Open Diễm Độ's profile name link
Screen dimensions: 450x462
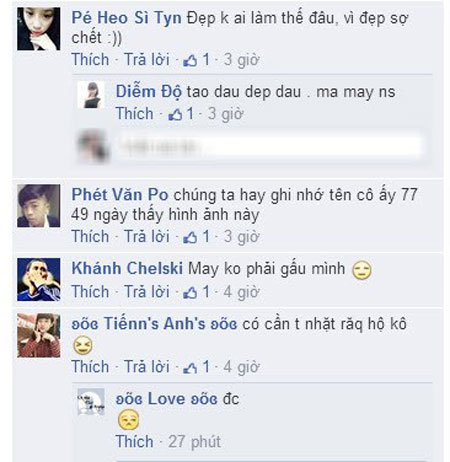click(149, 92)
